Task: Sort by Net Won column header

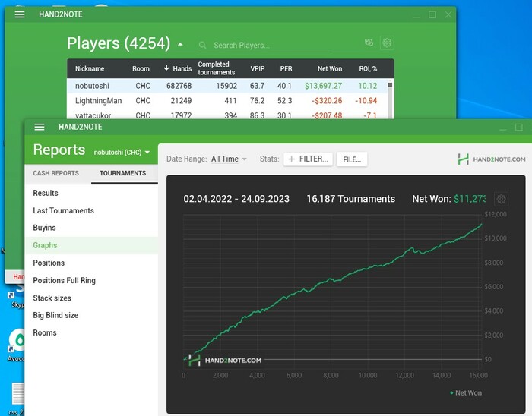Action: [330, 68]
